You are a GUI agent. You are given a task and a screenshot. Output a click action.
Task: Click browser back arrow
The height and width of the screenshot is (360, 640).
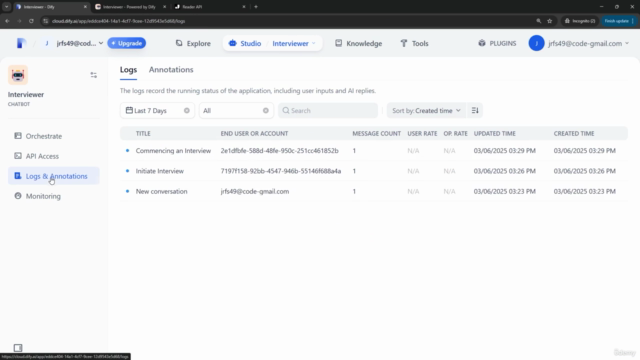[x=7, y=21]
